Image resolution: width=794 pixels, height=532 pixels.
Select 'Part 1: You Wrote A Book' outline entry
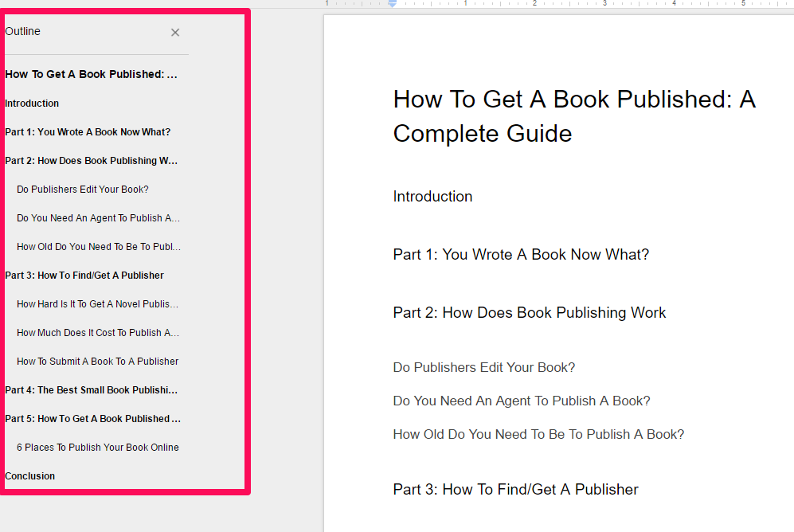click(88, 132)
